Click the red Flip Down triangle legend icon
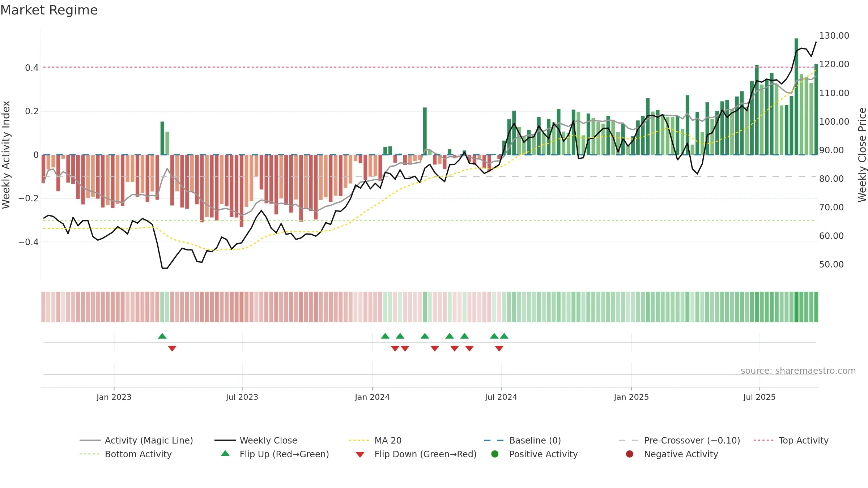Screen dimensions: 868x488 click(x=360, y=454)
